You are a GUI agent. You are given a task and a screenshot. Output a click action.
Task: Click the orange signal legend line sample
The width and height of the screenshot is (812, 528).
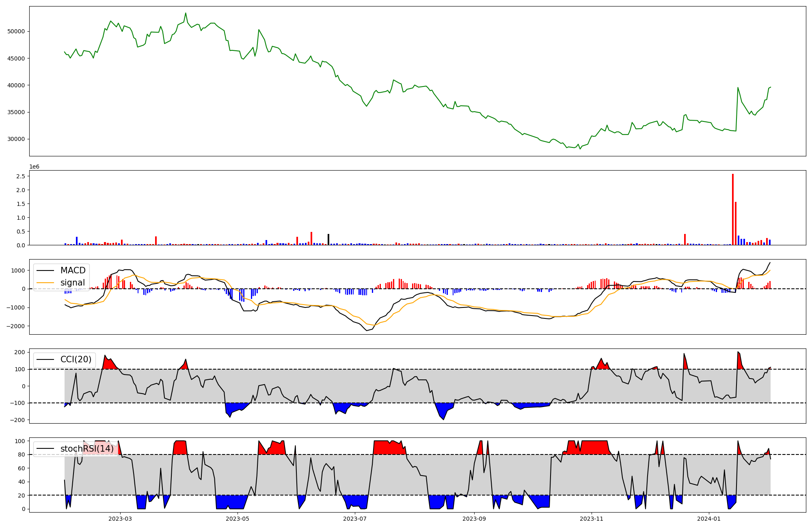click(x=45, y=283)
